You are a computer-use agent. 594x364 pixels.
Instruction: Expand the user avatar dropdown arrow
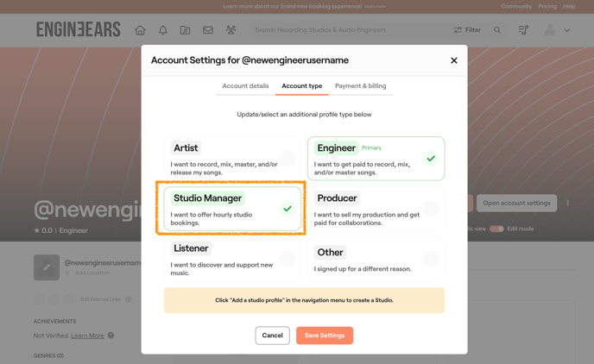pos(567,30)
